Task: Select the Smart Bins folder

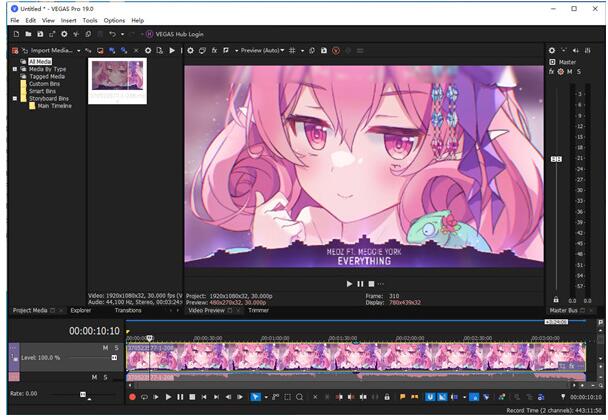Action: [x=42, y=91]
